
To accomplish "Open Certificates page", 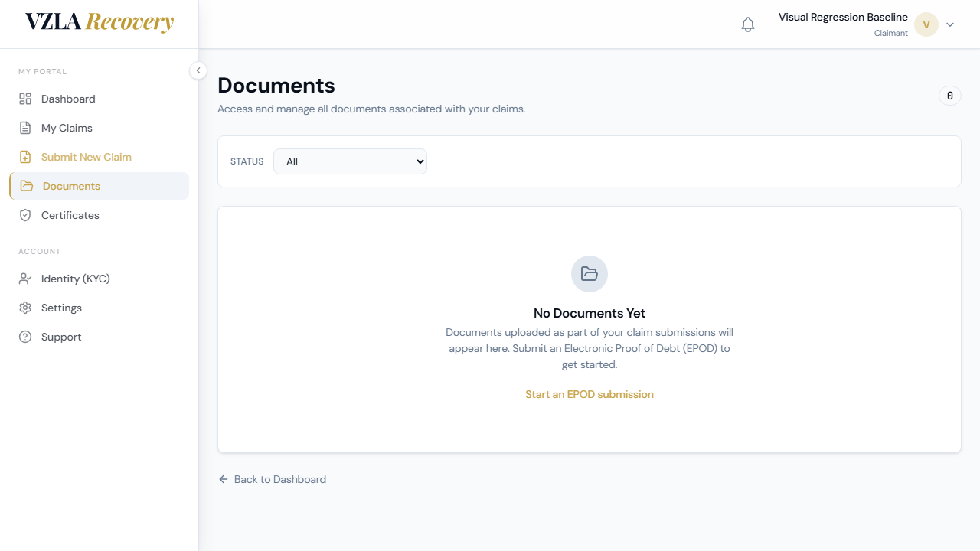I will (99, 215).
